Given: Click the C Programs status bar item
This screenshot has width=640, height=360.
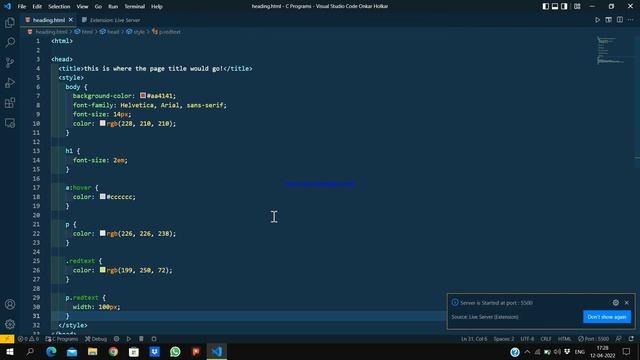Looking at the screenshot, I should 62,339.
